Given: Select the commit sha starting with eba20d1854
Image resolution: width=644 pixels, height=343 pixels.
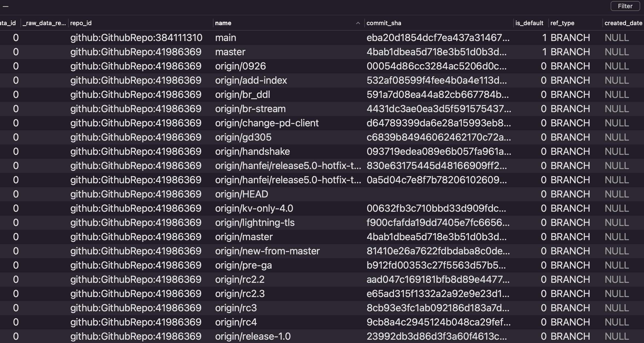Looking at the screenshot, I should coord(438,38).
